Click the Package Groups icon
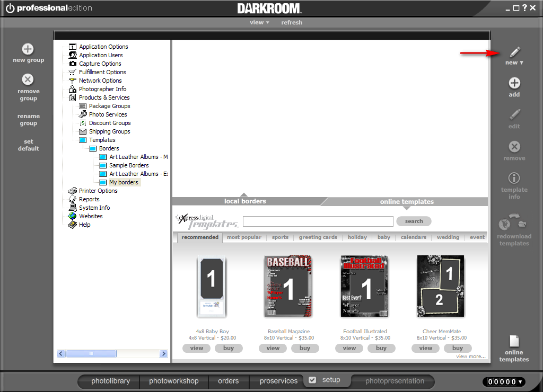The image size is (543, 392). point(83,106)
